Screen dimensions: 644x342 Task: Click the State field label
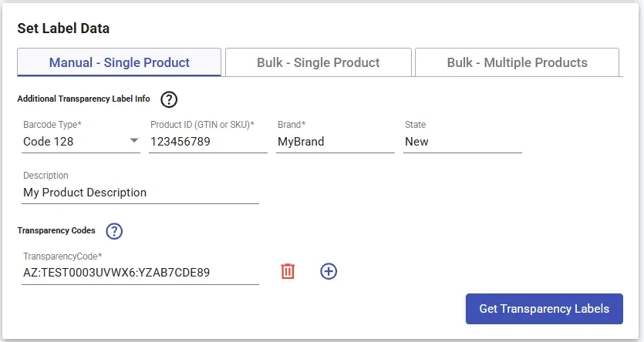[x=415, y=125]
